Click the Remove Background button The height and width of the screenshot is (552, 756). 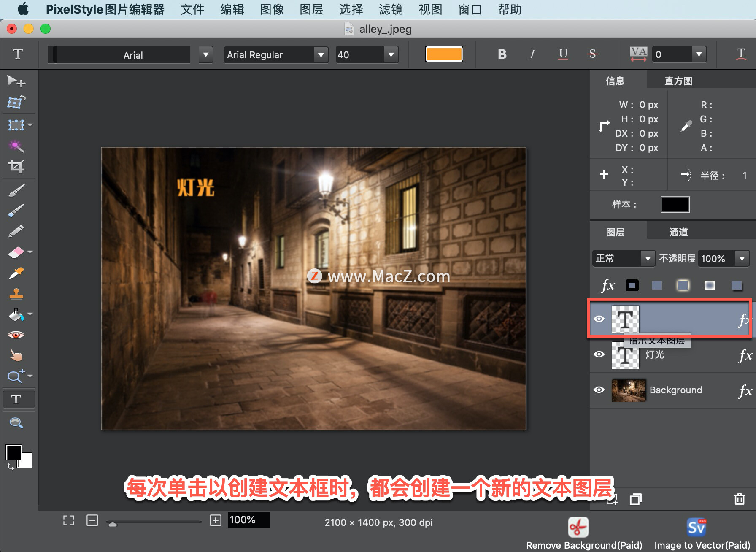point(578,527)
